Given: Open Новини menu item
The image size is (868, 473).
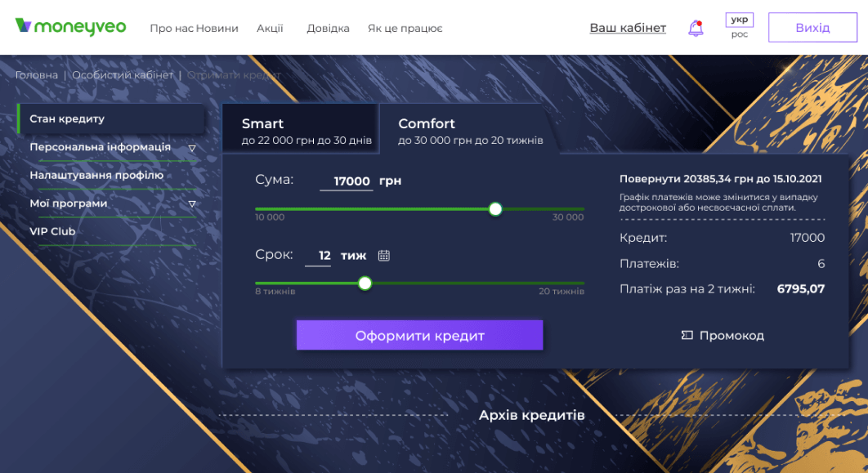Looking at the screenshot, I should 217,29.
